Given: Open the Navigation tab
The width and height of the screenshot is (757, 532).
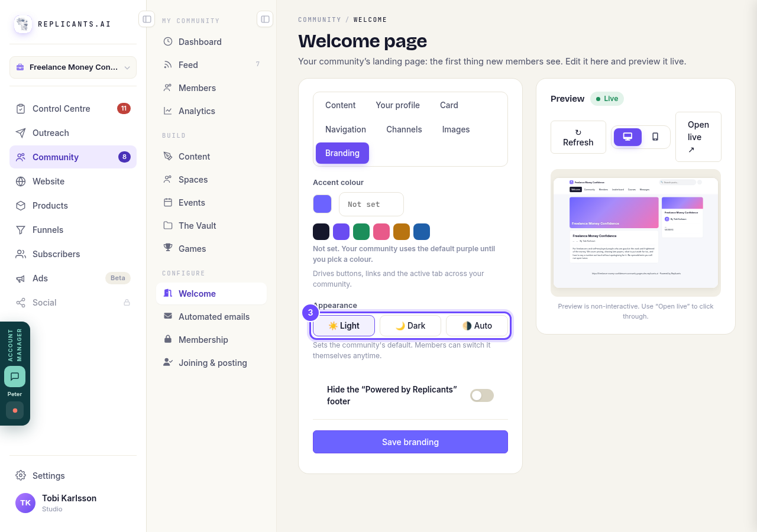Looking at the screenshot, I should [346, 129].
